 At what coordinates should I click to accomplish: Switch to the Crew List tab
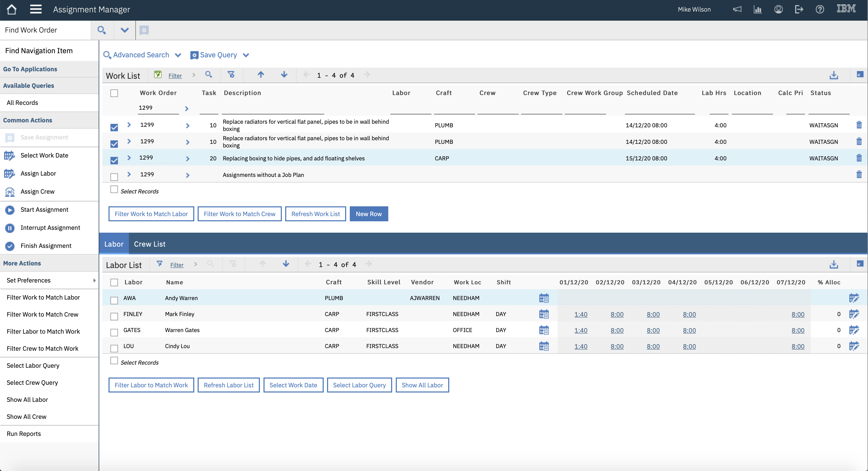coord(150,244)
